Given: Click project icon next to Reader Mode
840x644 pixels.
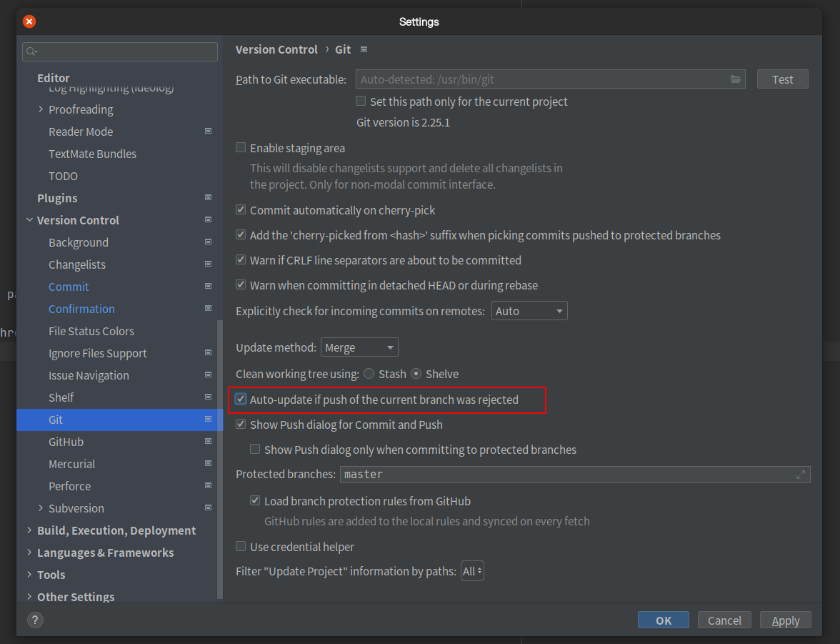Looking at the screenshot, I should tap(208, 132).
